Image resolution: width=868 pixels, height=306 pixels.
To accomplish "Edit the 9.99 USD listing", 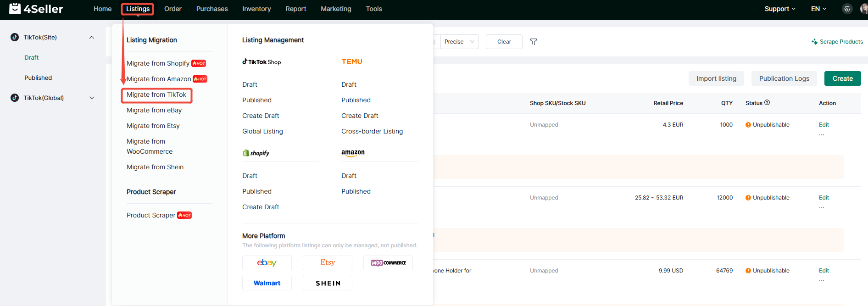I will (x=824, y=271).
